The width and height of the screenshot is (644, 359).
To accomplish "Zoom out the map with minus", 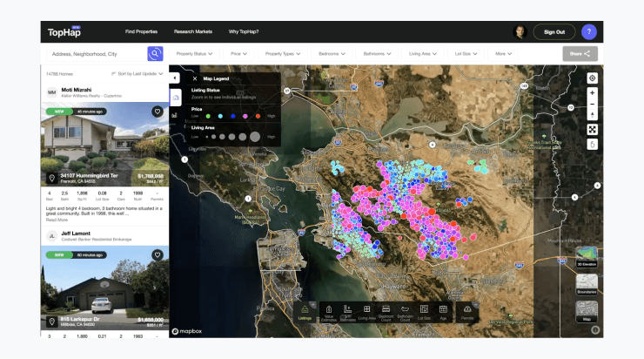I will pos(592,104).
